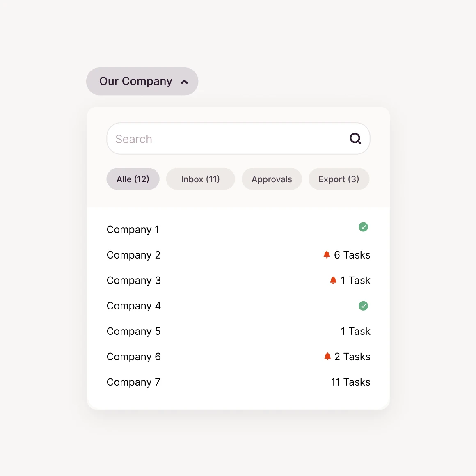
Task: Open Company 5 entry
Action: click(x=133, y=331)
